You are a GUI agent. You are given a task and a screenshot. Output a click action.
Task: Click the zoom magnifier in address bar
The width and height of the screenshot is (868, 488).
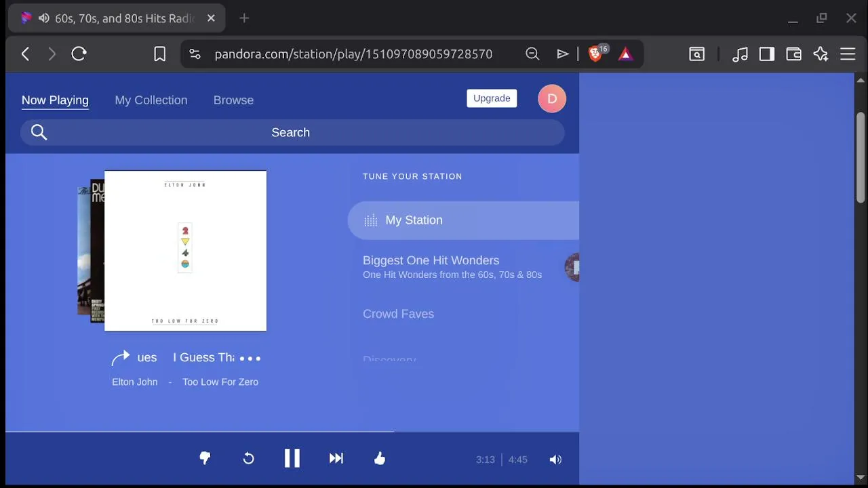pos(532,54)
